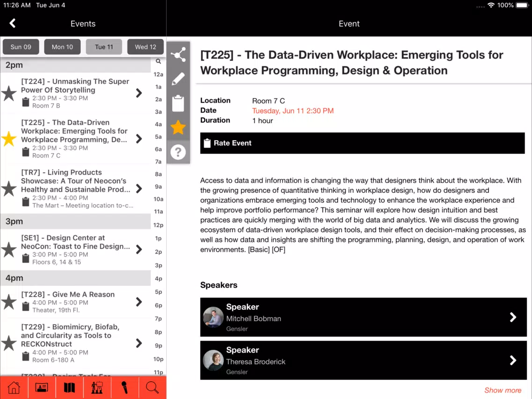
Task: Tap the share icon in side toolbar
Action: point(178,55)
